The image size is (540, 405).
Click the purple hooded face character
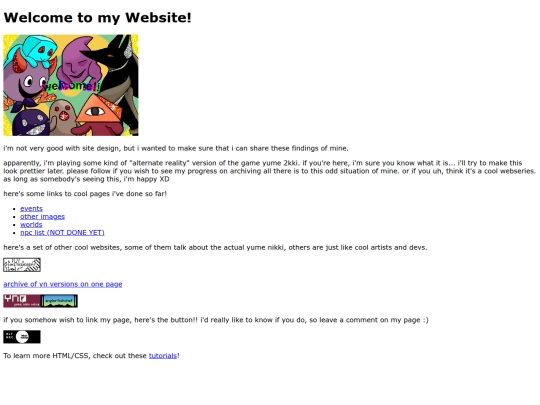pyautogui.click(x=80, y=61)
